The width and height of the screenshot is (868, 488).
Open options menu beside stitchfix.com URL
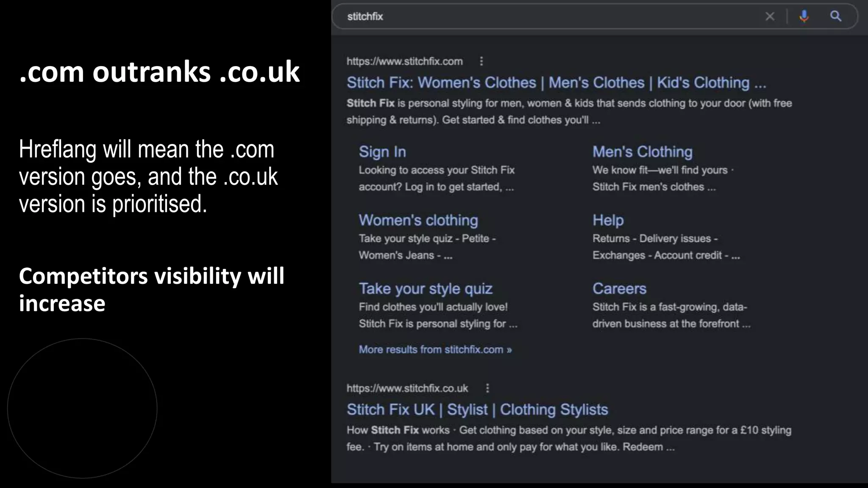pos(481,61)
